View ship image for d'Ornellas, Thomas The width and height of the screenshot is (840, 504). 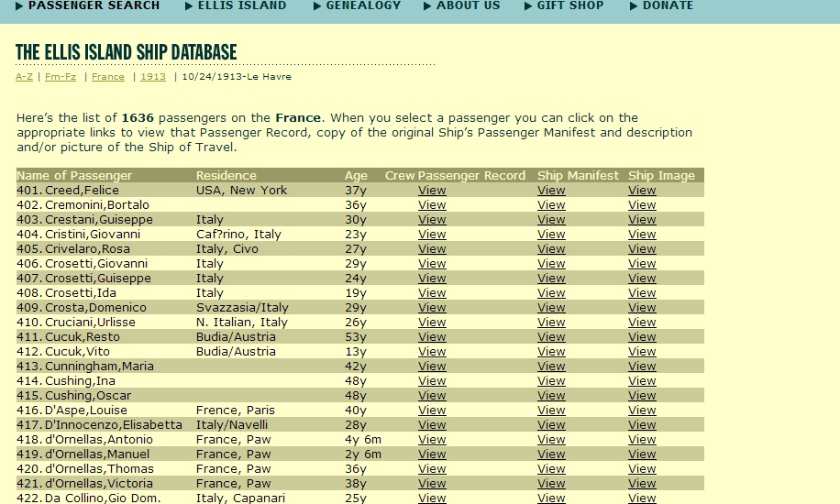tap(642, 468)
